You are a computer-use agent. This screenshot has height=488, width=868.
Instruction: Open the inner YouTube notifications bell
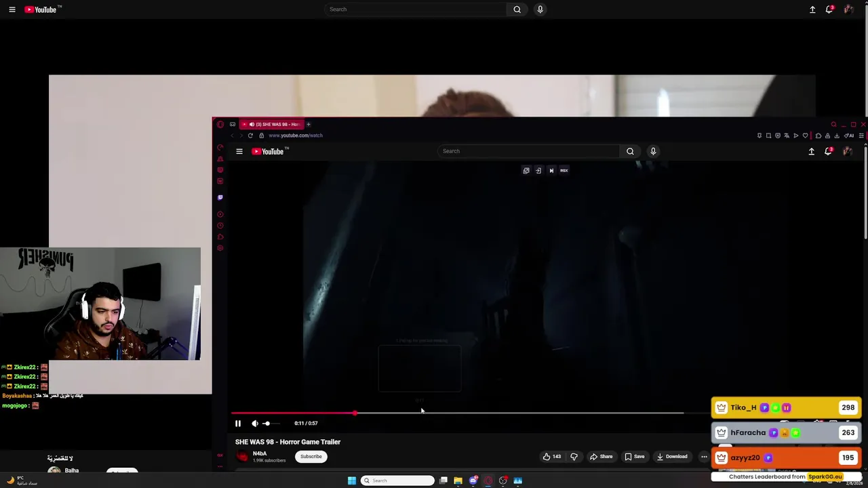point(828,151)
